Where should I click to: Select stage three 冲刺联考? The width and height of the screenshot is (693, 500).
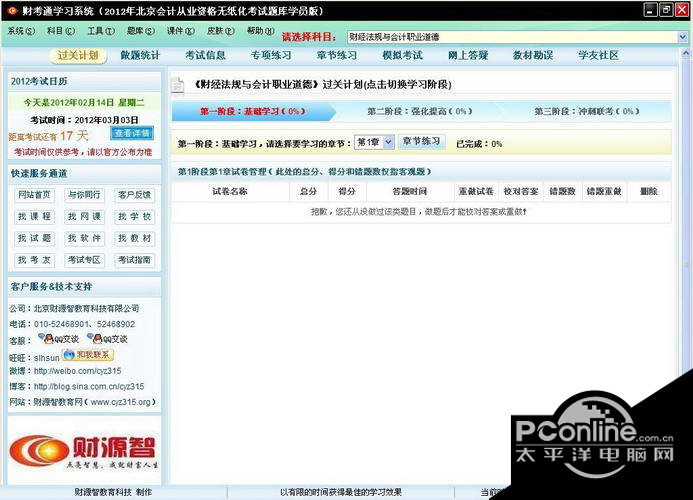(x=587, y=111)
